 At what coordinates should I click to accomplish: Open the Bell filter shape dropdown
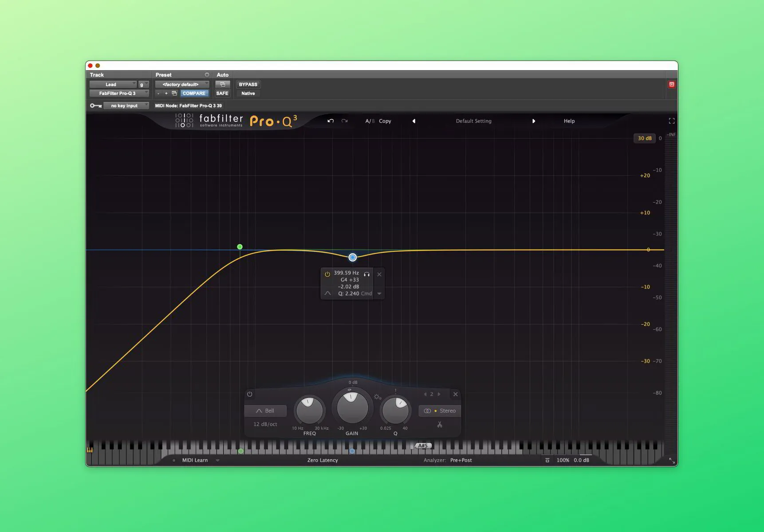(x=265, y=411)
